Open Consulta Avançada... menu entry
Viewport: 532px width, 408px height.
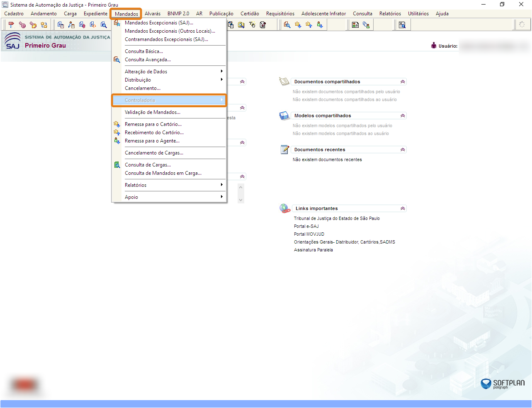click(169, 60)
